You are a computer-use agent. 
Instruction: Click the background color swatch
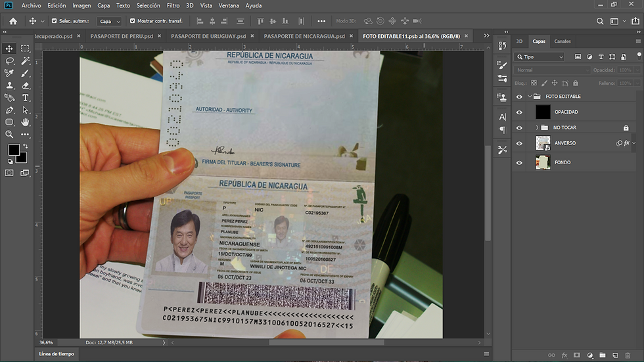point(23,159)
